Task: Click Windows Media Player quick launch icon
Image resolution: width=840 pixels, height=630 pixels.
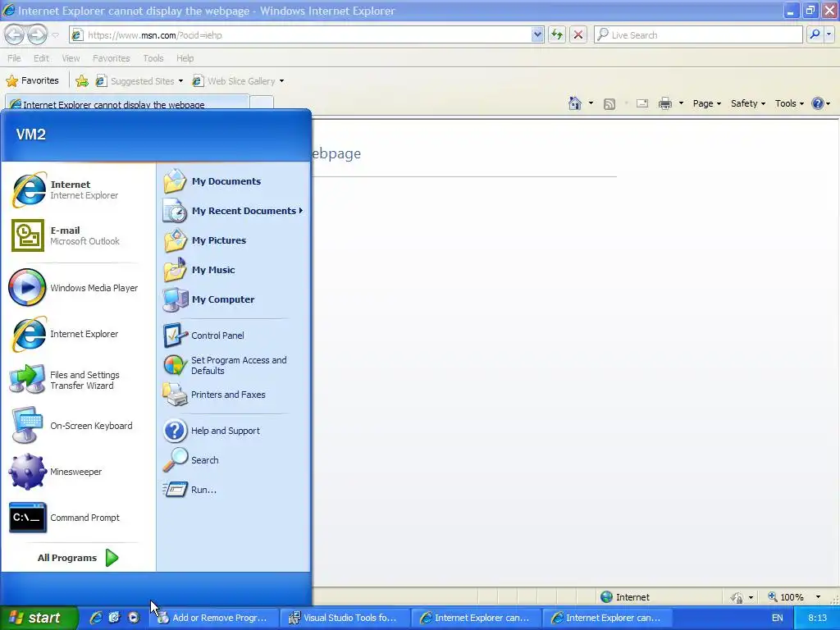Action: [134, 618]
